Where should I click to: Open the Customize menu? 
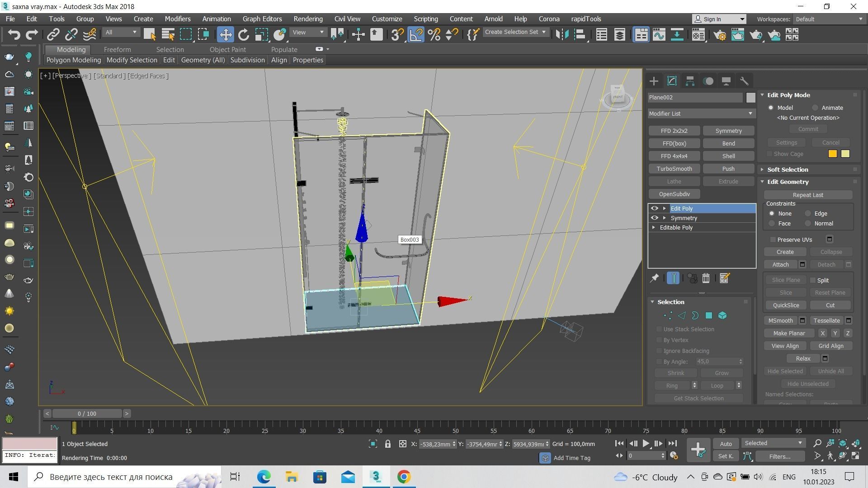coord(387,19)
